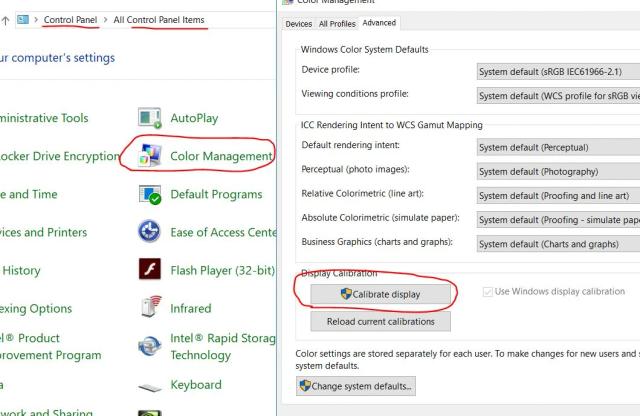This screenshot has height=416, width=640.
Task: Open the Keyboard link
Action: 196,385
